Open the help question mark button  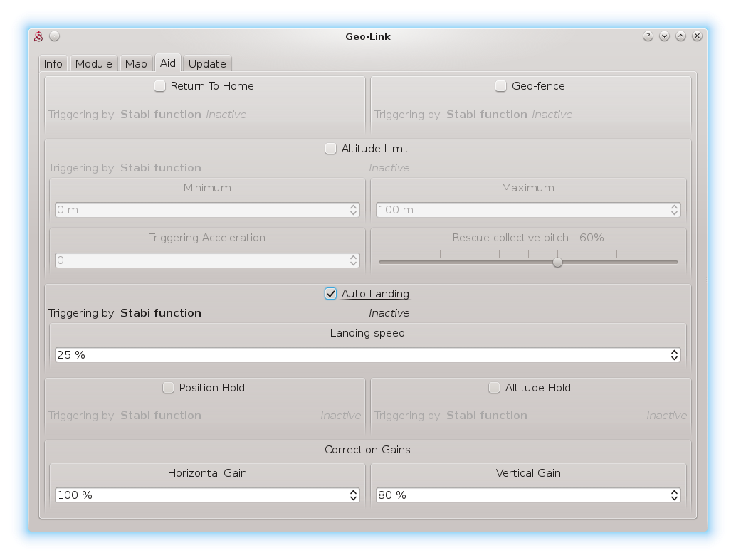(x=648, y=36)
